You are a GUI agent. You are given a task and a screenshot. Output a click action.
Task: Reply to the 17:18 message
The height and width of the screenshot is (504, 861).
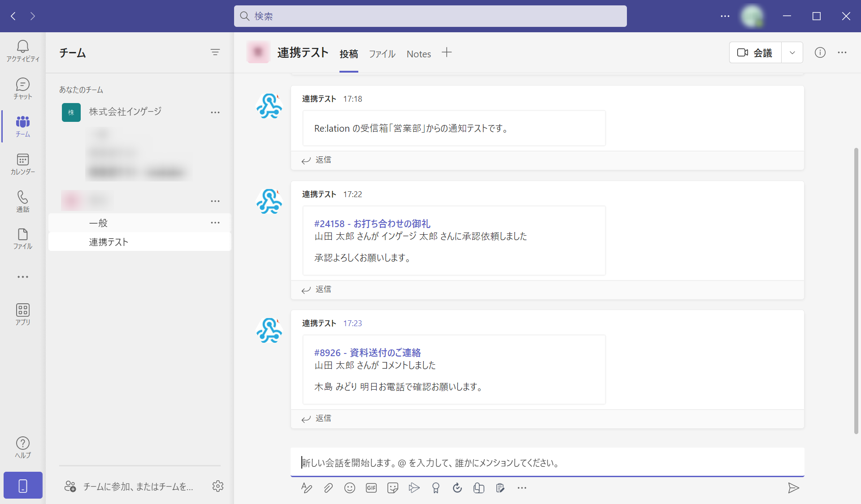(x=317, y=160)
